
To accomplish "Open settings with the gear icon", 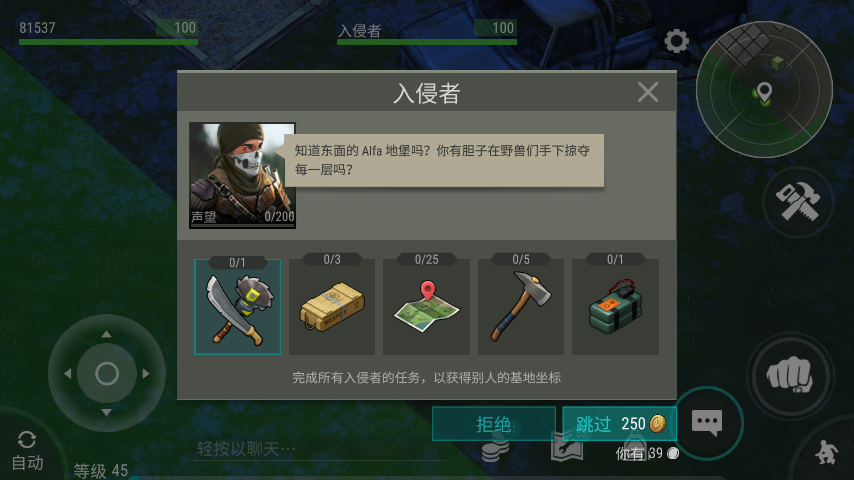I will click(676, 41).
